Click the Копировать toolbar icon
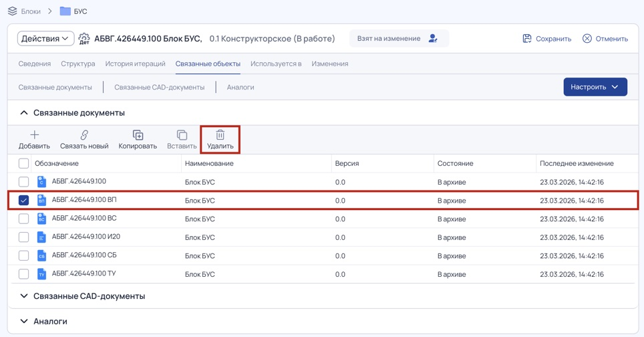Viewport: 644px width, 337px height. click(138, 135)
